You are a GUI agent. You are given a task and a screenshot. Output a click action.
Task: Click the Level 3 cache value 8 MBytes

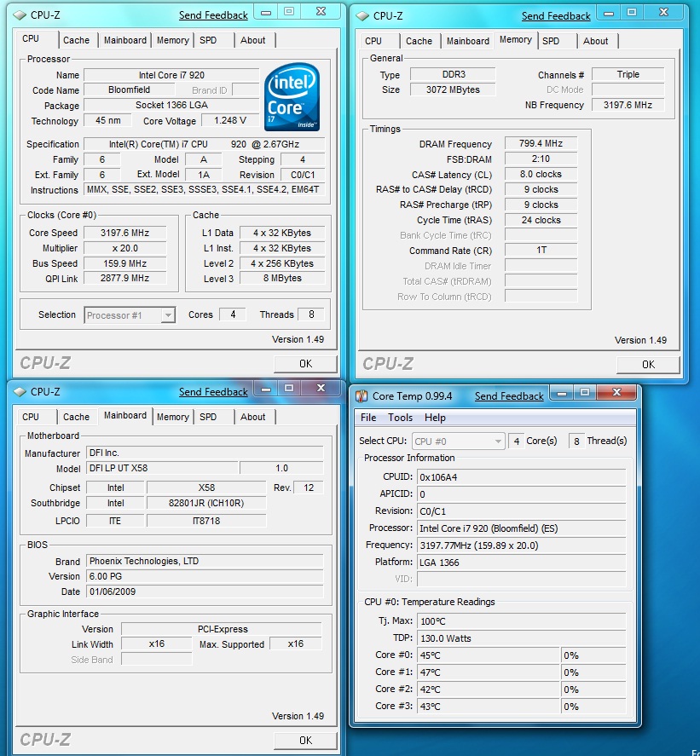coord(282,278)
